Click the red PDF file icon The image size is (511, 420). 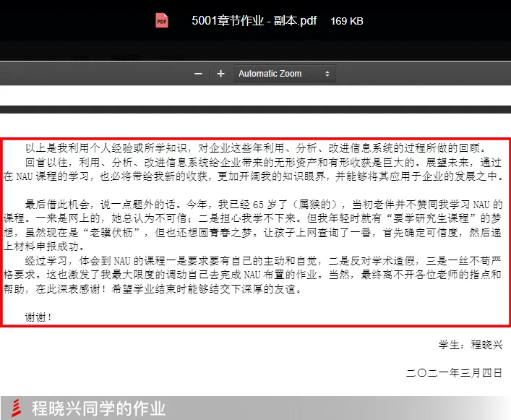[x=162, y=20]
